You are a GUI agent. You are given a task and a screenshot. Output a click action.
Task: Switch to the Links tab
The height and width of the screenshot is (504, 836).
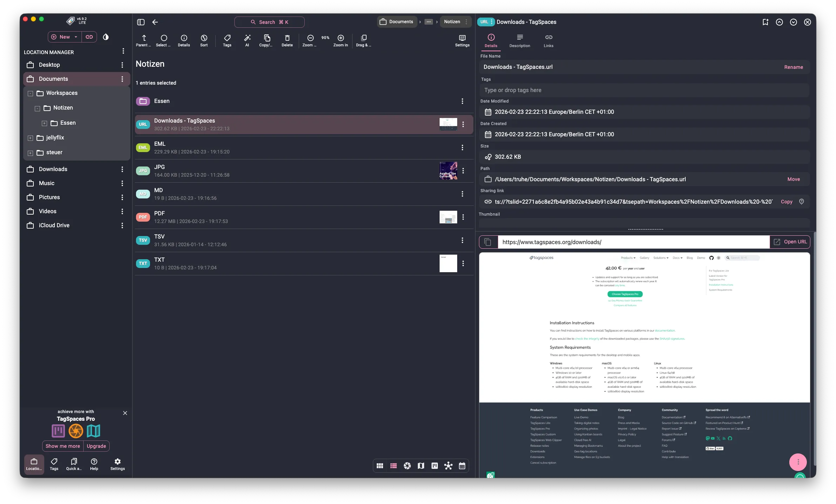pyautogui.click(x=548, y=40)
